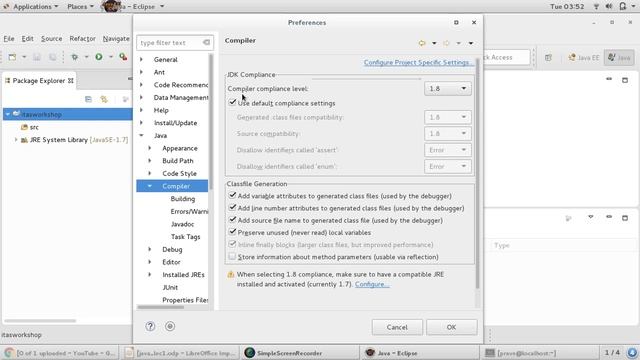Open the Disallow identifiers called 'enum' dropdown
640x360 pixels.
pos(448,166)
